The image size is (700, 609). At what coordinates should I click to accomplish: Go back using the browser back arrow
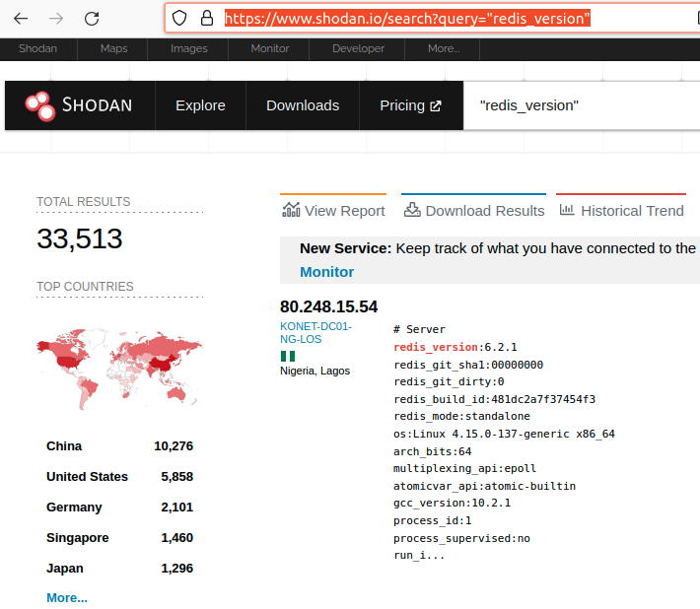21,19
